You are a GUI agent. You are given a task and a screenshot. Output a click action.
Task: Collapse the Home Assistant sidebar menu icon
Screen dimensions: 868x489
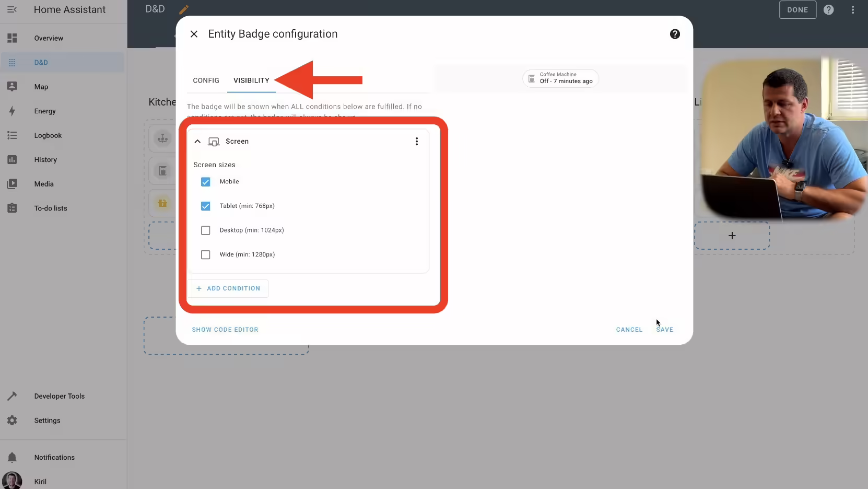click(12, 9)
